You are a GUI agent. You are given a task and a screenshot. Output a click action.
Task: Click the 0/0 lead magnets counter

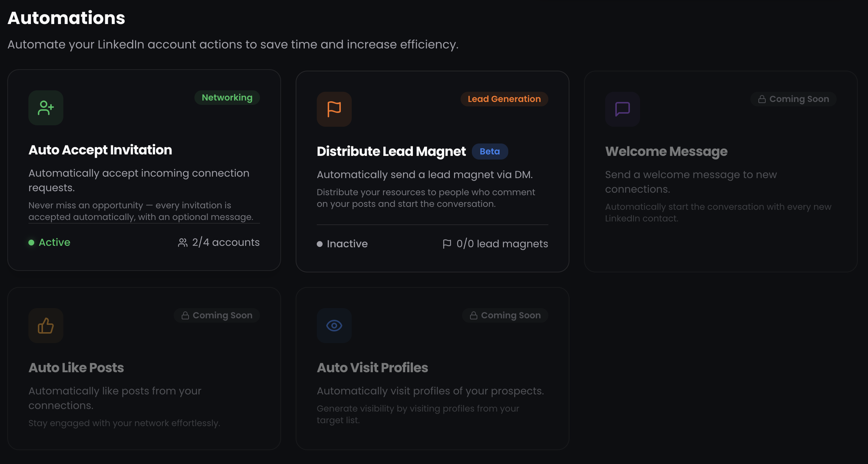(502, 244)
